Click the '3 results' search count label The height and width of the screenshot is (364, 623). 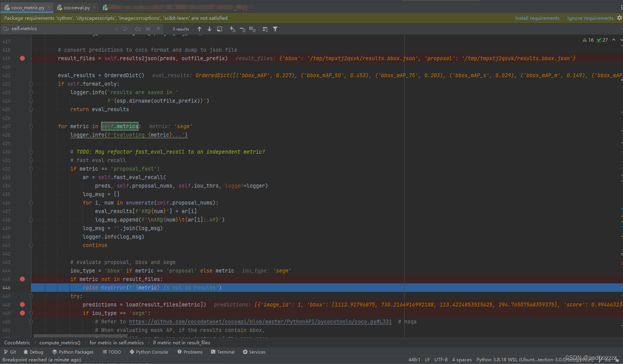coord(181,29)
